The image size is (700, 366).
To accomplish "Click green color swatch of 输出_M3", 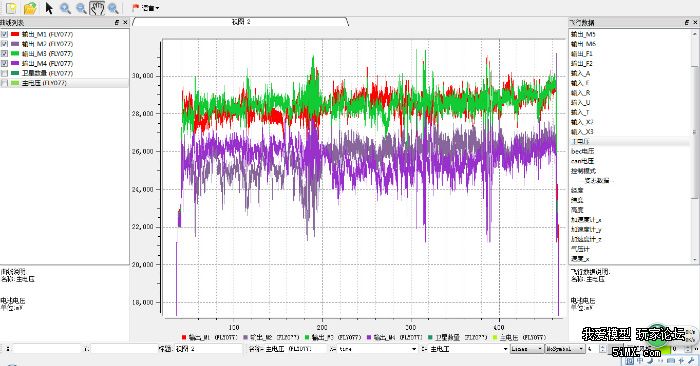I will 15,54.
